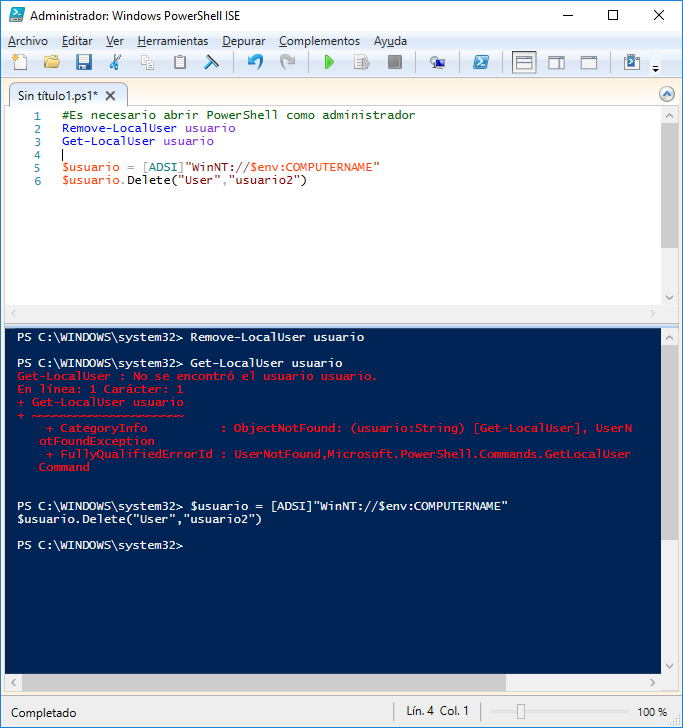
Task: Select the Sin título1.ps1 tab
Action: tap(58, 96)
